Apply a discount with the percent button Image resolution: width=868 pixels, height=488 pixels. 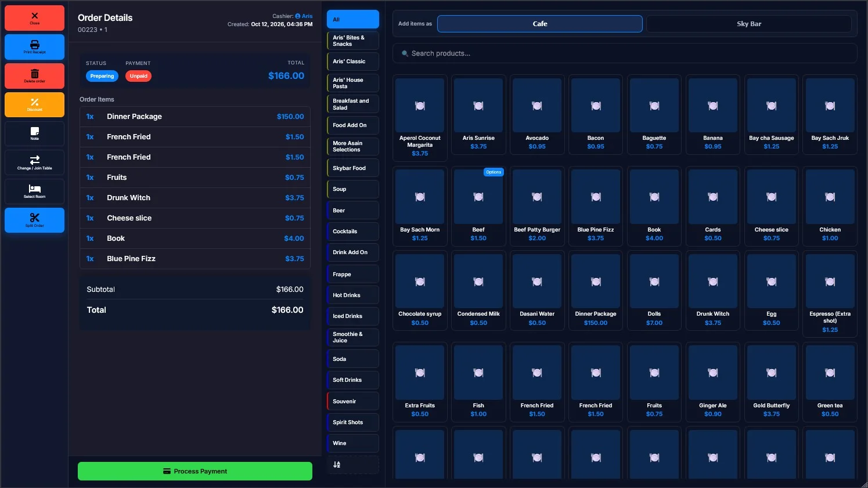(x=34, y=104)
